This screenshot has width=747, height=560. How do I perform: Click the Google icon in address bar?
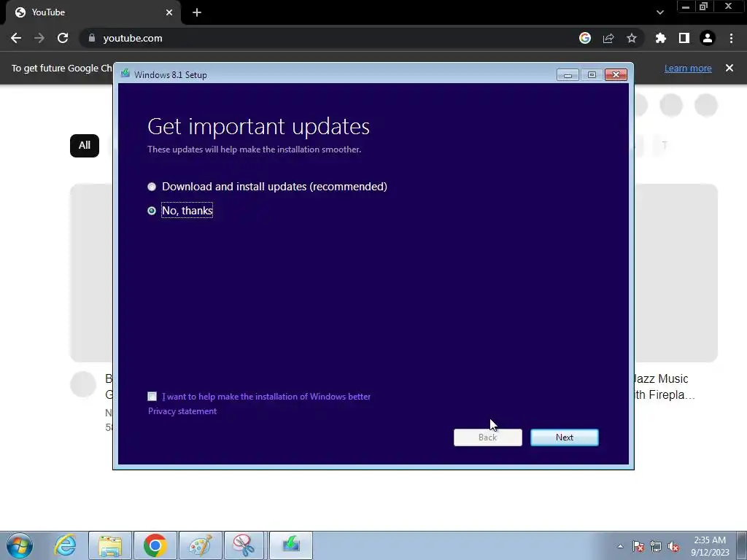(585, 38)
